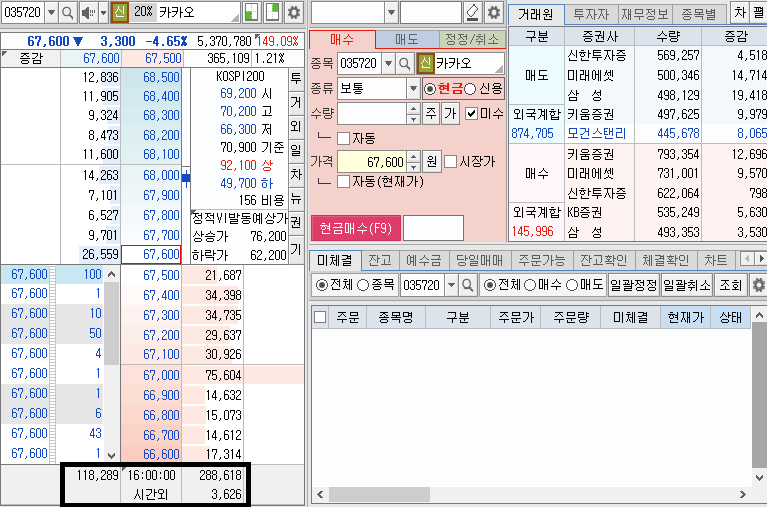Click the 현금매수(F9) buy button

tap(356, 228)
